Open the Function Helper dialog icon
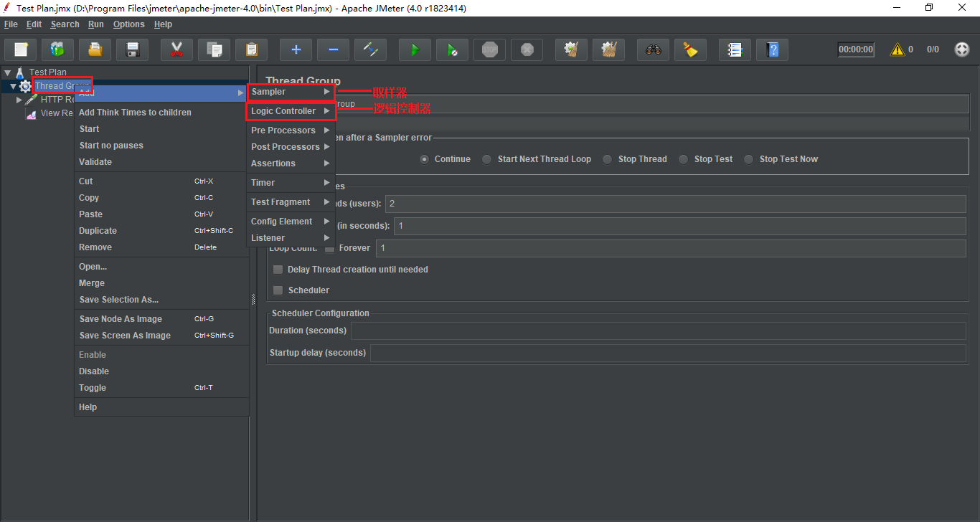 735,49
